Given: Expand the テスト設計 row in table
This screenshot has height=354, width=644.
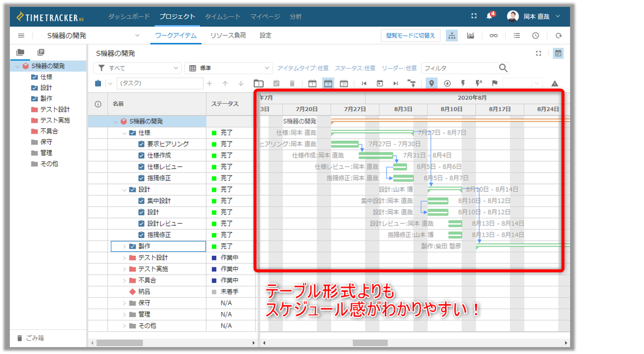Looking at the screenshot, I should 124,257.
